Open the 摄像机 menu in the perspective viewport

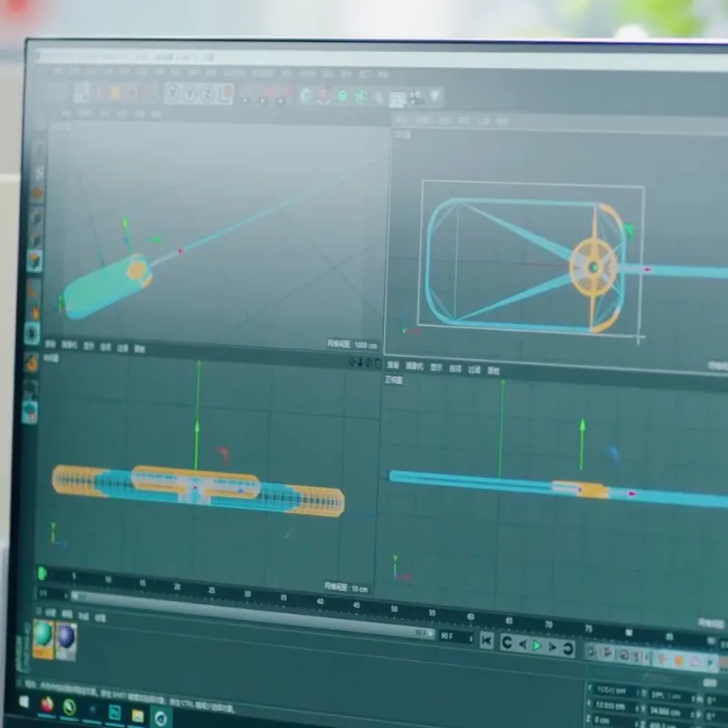(x=84, y=114)
